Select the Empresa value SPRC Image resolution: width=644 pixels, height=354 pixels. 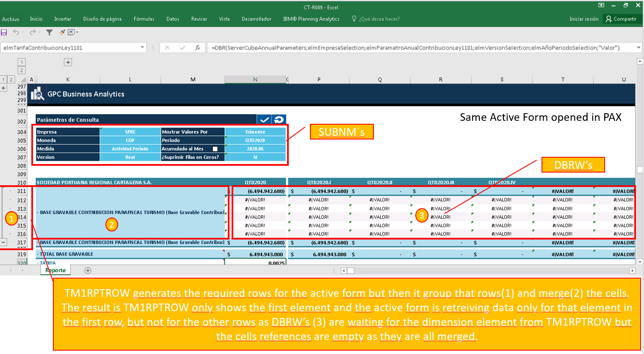[130, 132]
